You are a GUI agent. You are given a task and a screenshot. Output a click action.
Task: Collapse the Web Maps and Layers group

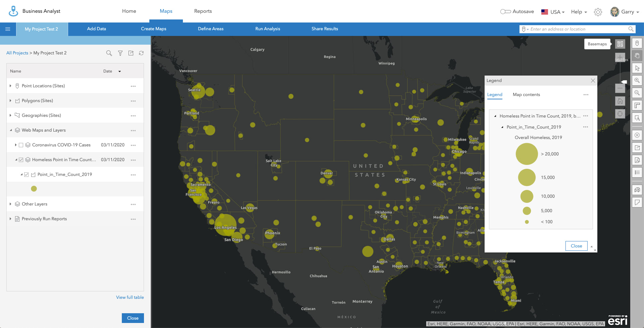pos(11,130)
